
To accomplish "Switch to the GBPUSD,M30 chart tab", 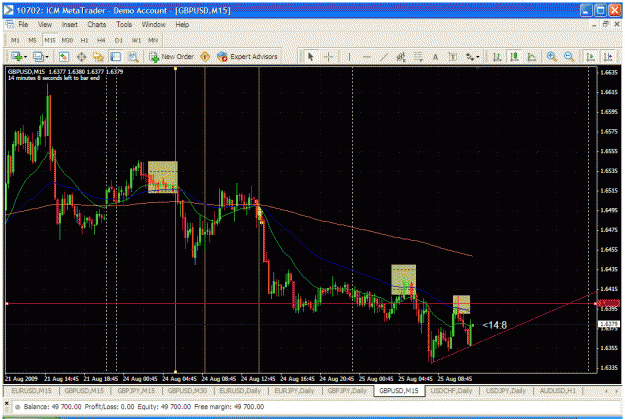I will click(x=187, y=391).
